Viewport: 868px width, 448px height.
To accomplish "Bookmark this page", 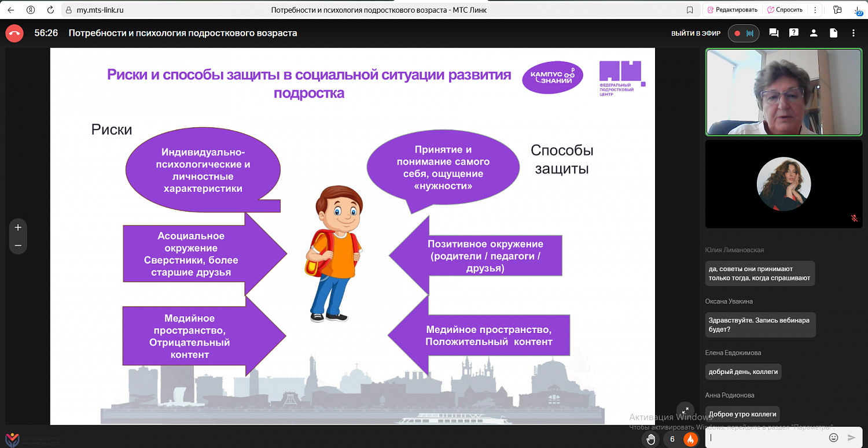I will point(690,10).
